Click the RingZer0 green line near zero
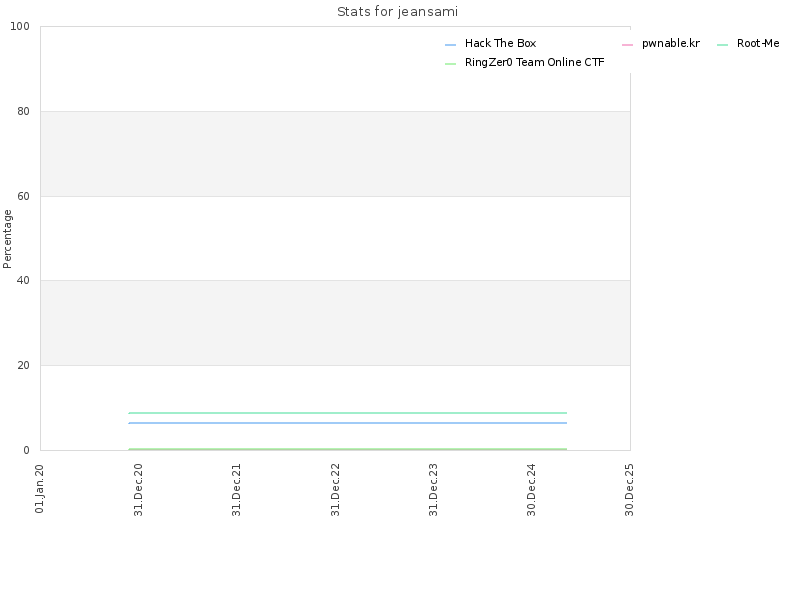The width and height of the screenshot is (800, 600). [347, 449]
